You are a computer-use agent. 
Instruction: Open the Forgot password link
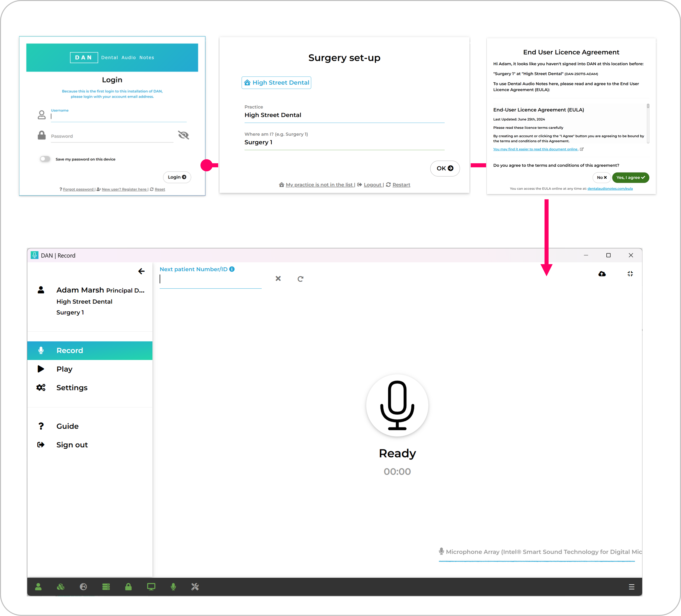[x=78, y=189]
